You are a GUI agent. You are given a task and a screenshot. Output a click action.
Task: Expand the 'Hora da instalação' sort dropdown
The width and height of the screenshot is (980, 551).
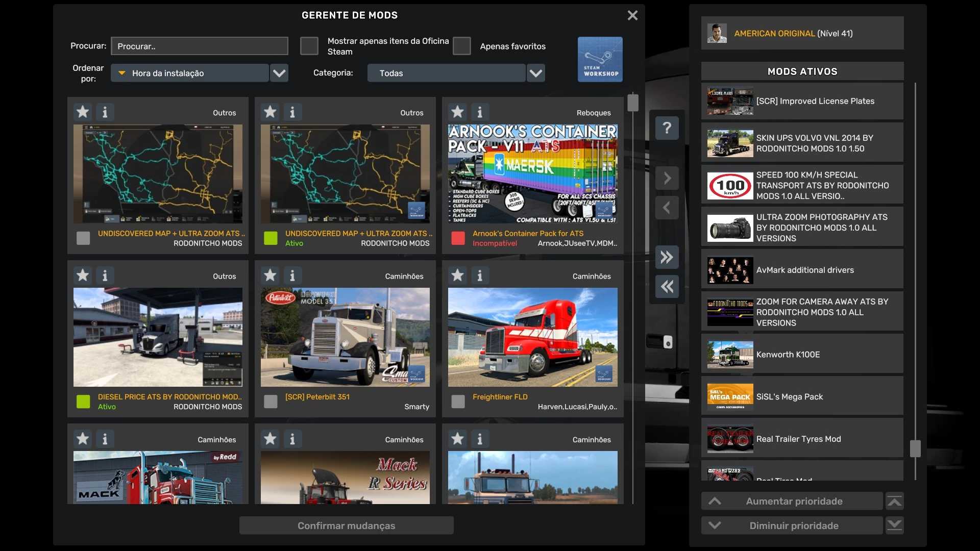click(x=279, y=73)
